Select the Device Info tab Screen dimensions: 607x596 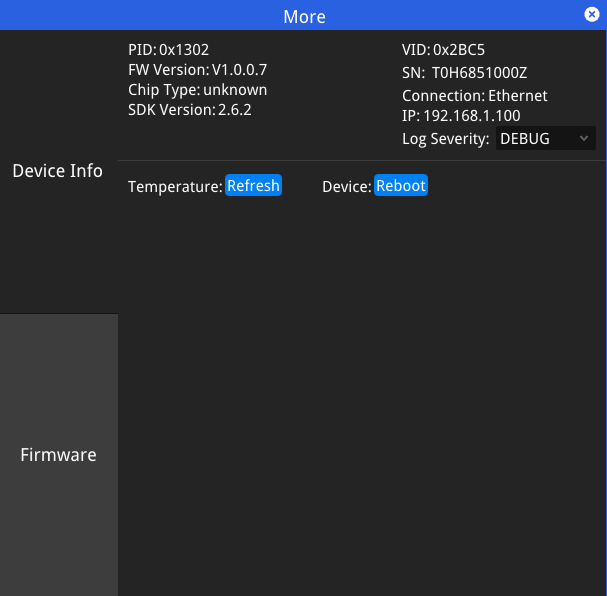click(58, 171)
